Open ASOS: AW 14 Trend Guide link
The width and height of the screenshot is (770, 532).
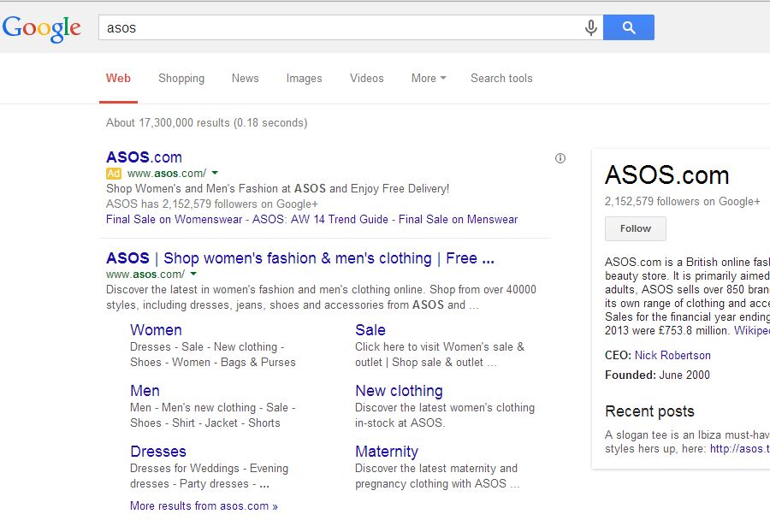point(320,219)
